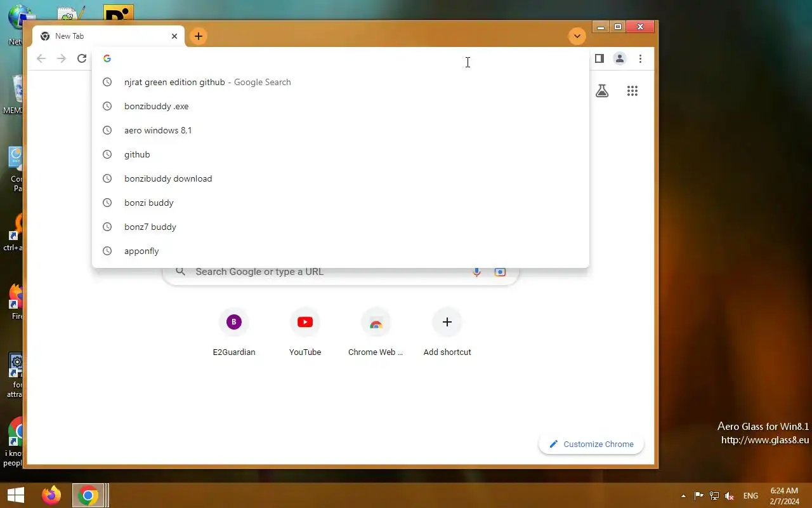The height and width of the screenshot is (508, 812).
Task: Open a new tab with plus button
Action: 199,36
